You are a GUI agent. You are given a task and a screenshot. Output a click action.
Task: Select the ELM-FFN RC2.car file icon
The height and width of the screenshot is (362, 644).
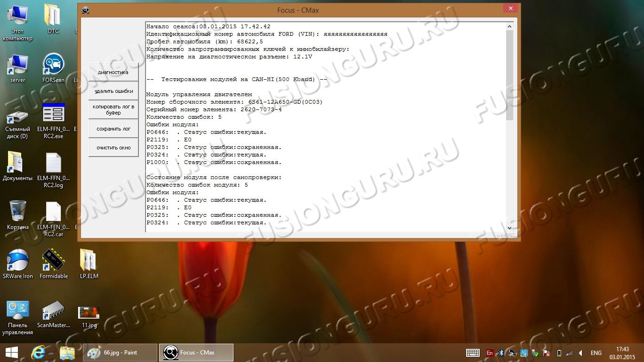53,219
